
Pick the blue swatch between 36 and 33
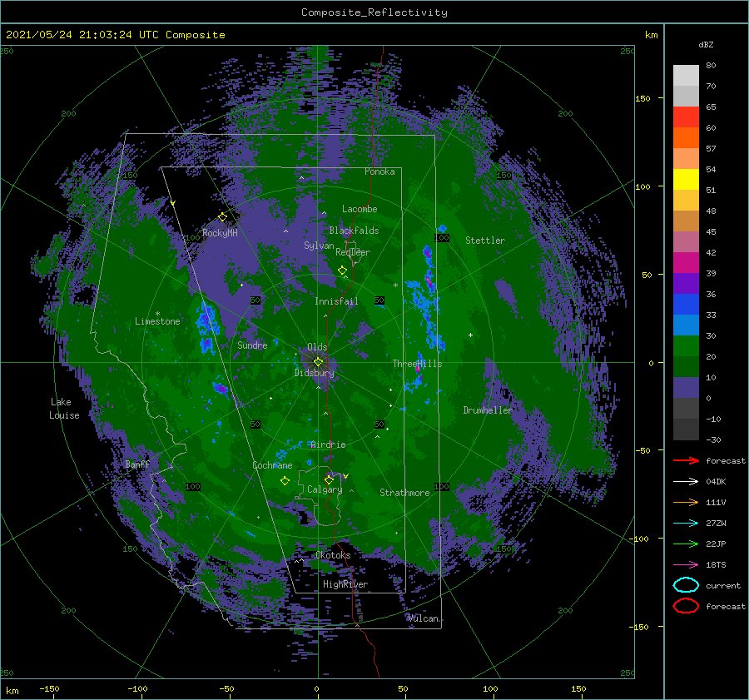(686, 304)
